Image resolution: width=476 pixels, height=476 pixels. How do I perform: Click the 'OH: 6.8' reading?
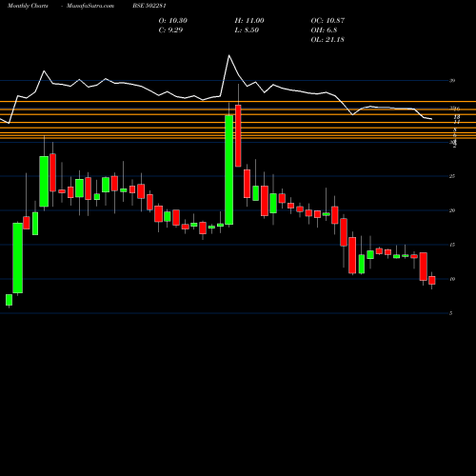click(x=324, y=30)
